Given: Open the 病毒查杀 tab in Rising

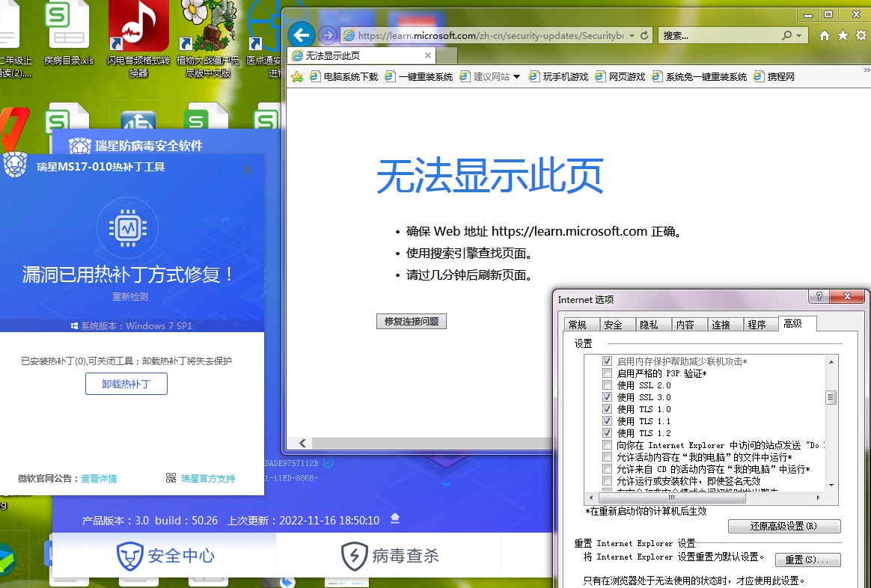Looking at the screenshot, I should pos(389,556).
